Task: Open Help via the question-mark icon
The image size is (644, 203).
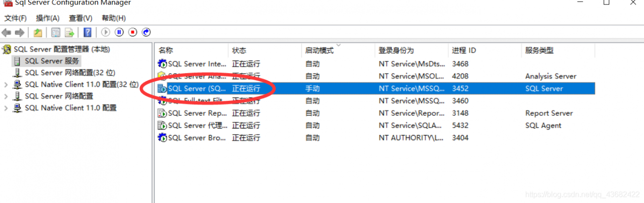Action: [x=88, y=32]
